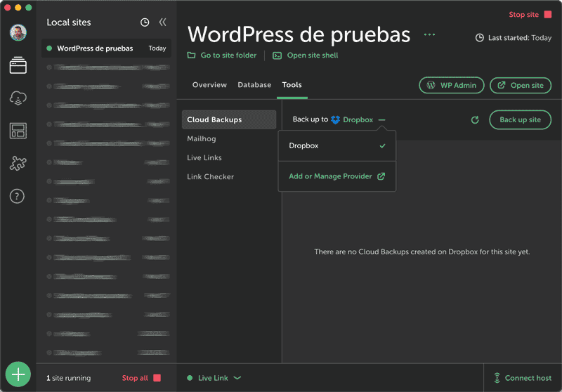Click the 'Last started: Today' text
562x392 pixels.
520,38
